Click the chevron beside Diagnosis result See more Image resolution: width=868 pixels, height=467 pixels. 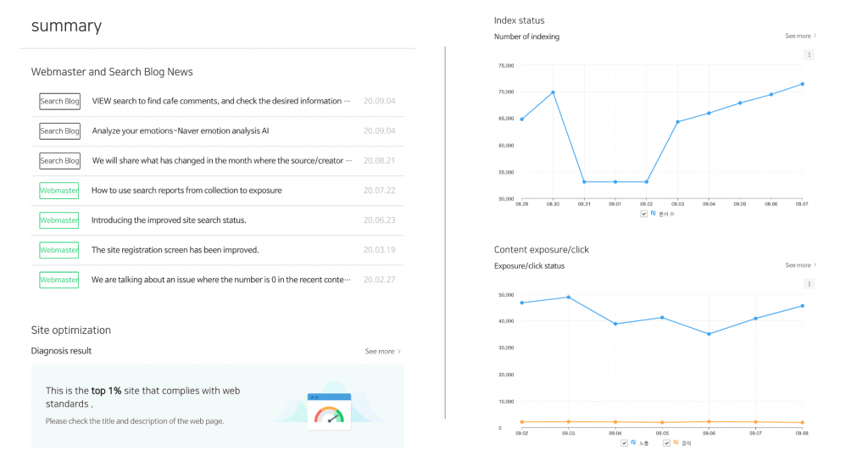(399, 352)
